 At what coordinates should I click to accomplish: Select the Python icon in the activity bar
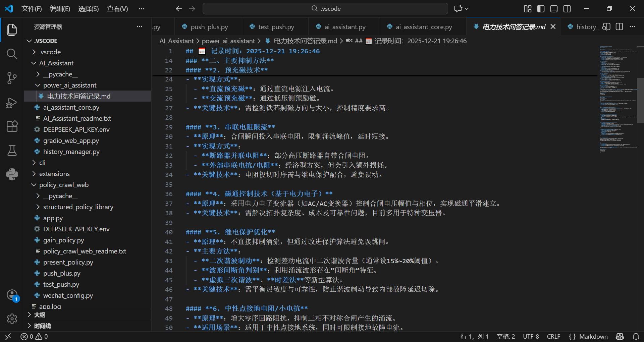[x=12, y=174]
